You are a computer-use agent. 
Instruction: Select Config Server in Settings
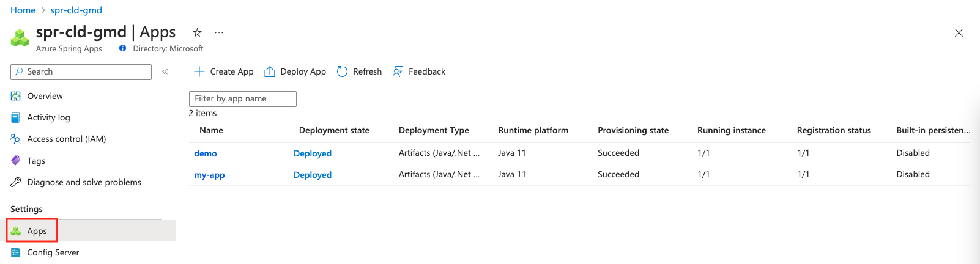pos(53,252)
